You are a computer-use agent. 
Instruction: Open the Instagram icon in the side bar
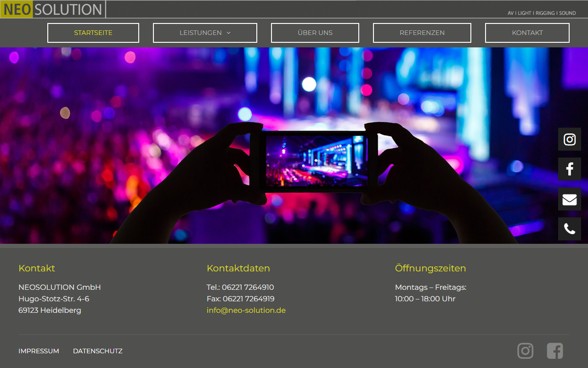(570, 139)
